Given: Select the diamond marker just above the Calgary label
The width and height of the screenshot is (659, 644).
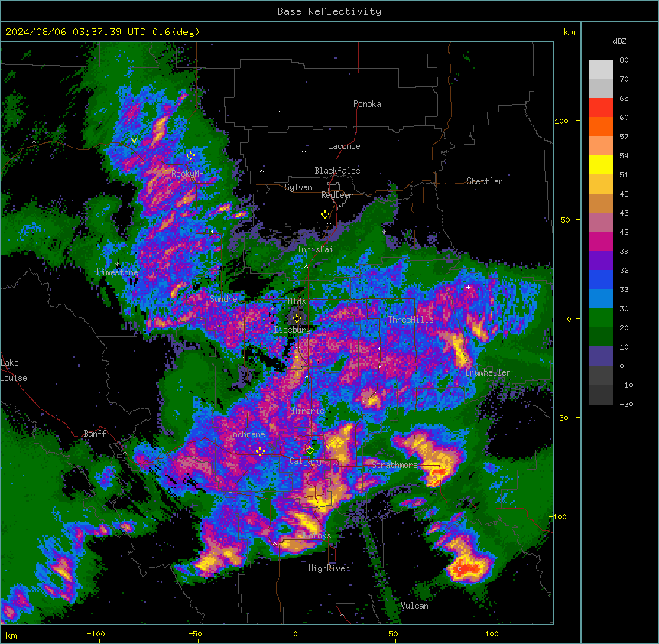Looking at the screenshot, I should coord(310,450).
